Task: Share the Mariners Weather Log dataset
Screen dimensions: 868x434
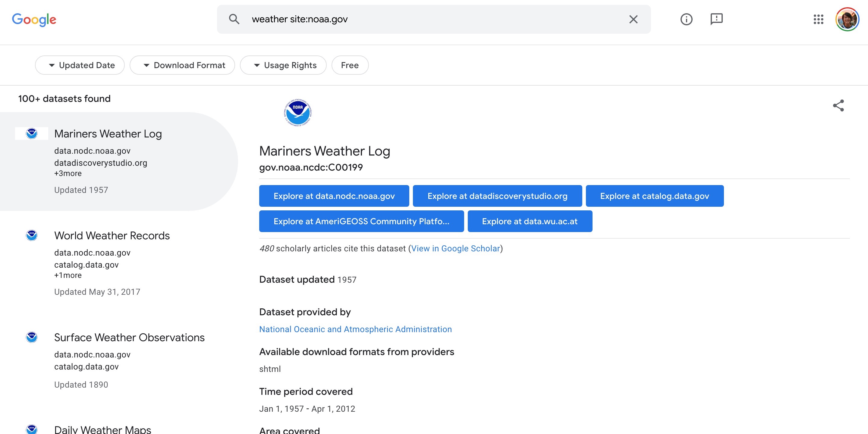Action: point(838,105)
